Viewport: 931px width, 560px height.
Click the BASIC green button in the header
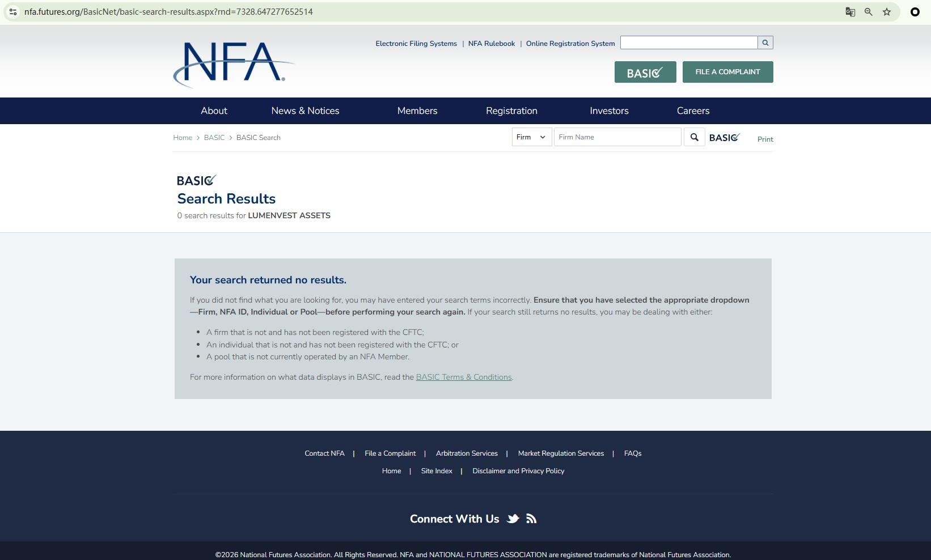pos(645,72)
